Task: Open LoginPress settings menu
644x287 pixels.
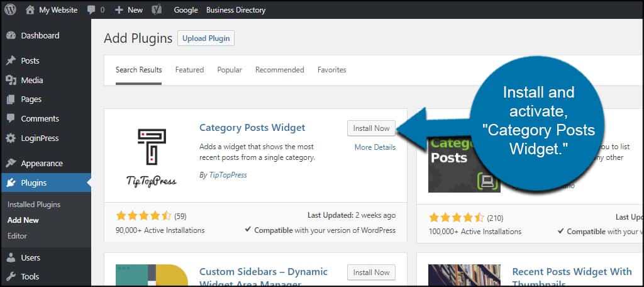Action: (x=40, y=138)
